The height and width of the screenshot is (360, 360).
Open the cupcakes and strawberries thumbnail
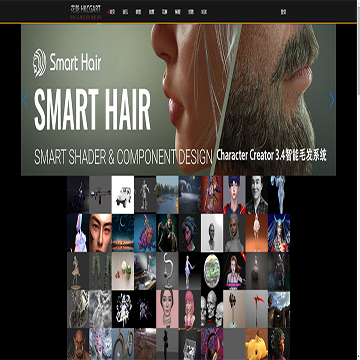click(123, 271)
